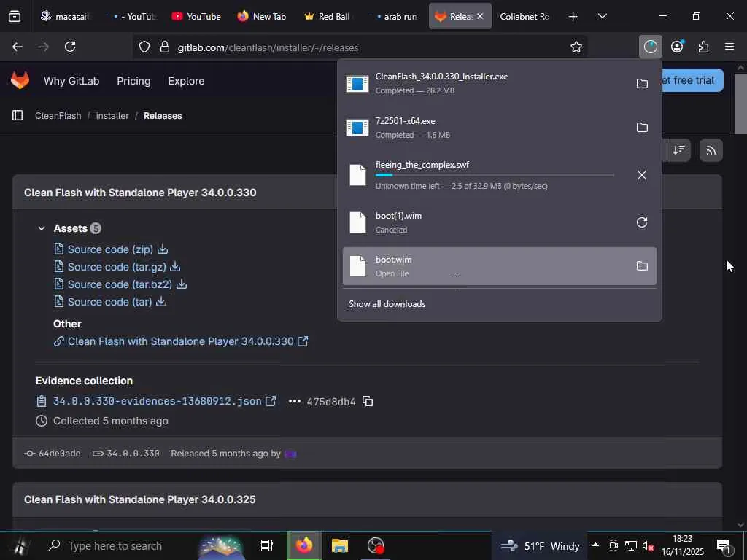Show boot.wim in containing folder

click(642, 266)
